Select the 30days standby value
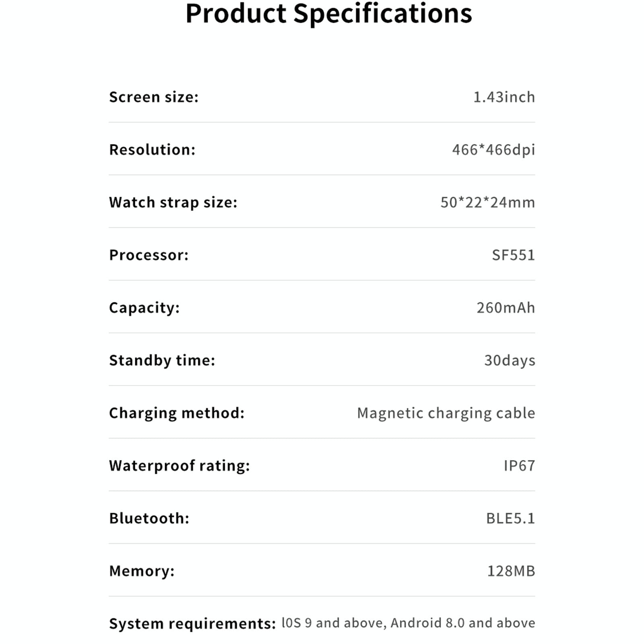The height and width of the screenshot is (644, 644). click(510, 361)
